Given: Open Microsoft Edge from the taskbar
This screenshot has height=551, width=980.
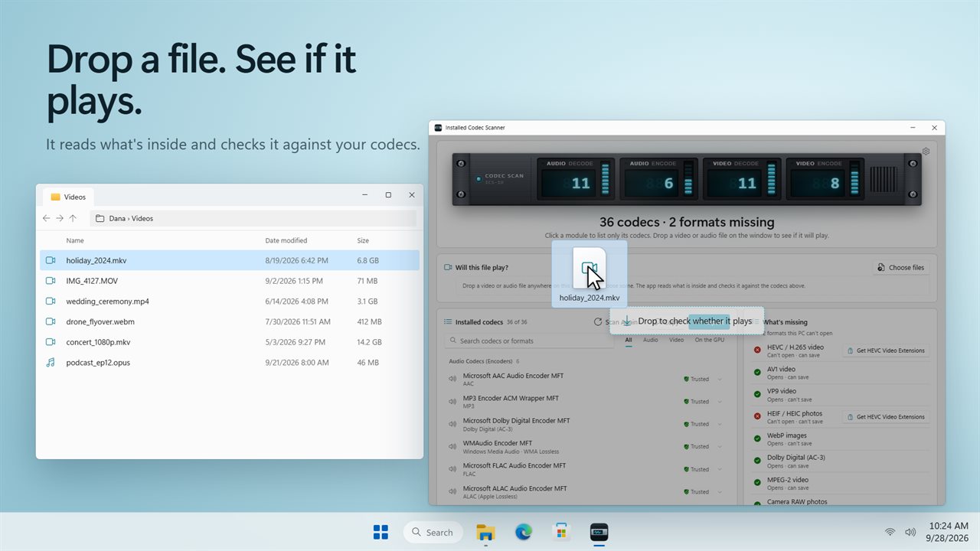Looking at the screenshot, I should tap(524, 532).
